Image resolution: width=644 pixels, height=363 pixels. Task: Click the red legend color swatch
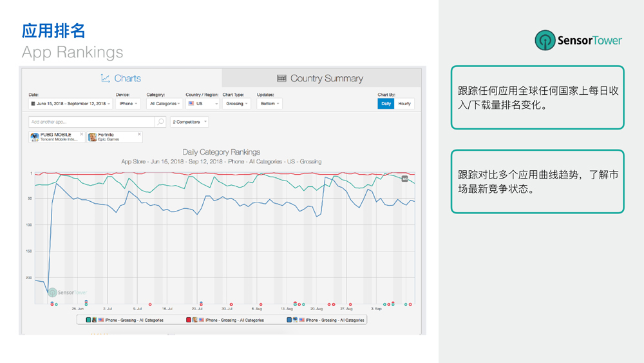[189, 320]
